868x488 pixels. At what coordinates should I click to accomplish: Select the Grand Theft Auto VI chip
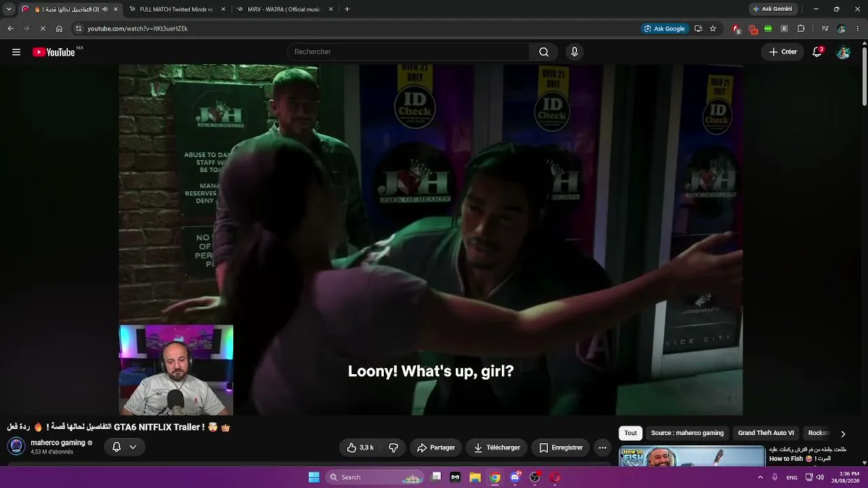click(x=766, y=433)
